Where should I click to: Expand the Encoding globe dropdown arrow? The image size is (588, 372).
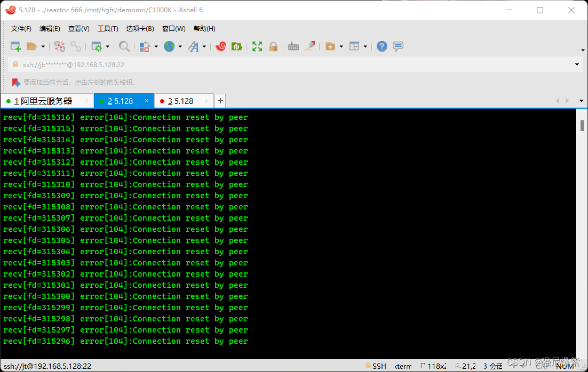(x=180, y=46)
